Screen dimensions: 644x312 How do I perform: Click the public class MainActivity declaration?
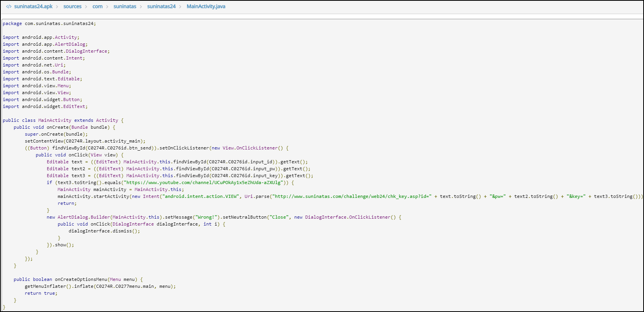coord(63,120)
